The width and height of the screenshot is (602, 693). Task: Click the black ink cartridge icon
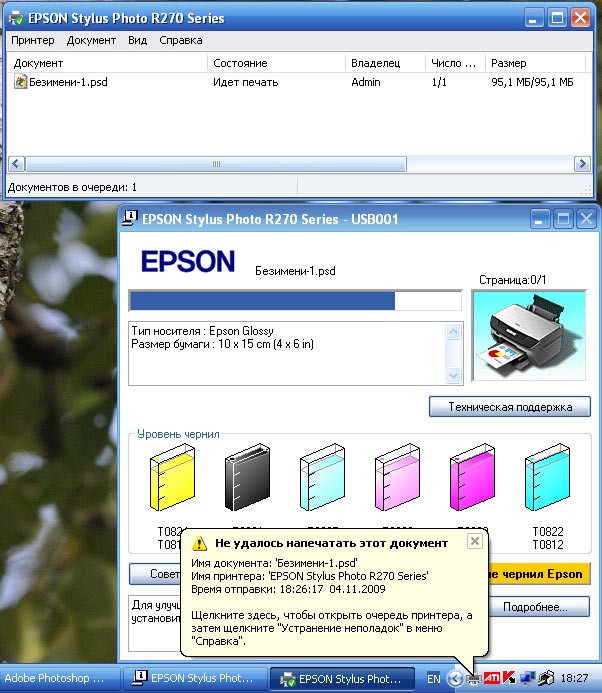pyautogui.click(x=248, y=477)
